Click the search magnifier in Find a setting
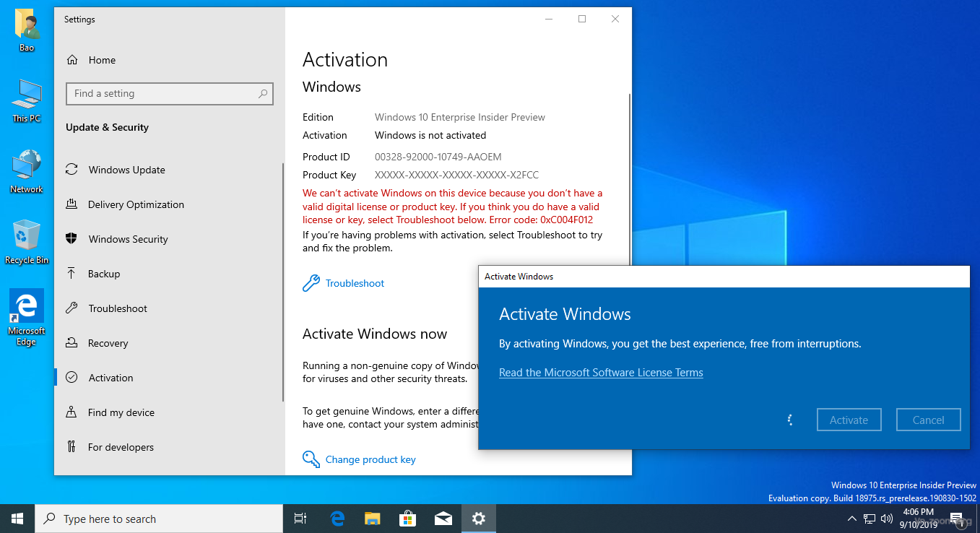Screen dimensions: 980x533 point(263,93)
